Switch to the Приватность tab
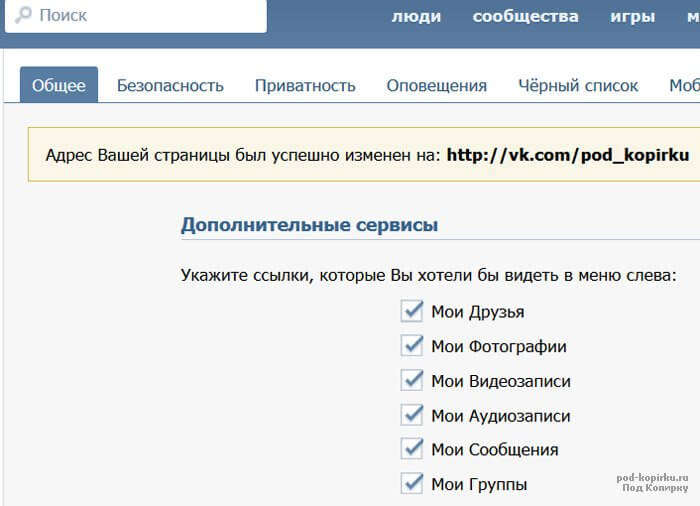Image resolution: width=700 pixels, height=506 pixels. (x=305, y=85)
